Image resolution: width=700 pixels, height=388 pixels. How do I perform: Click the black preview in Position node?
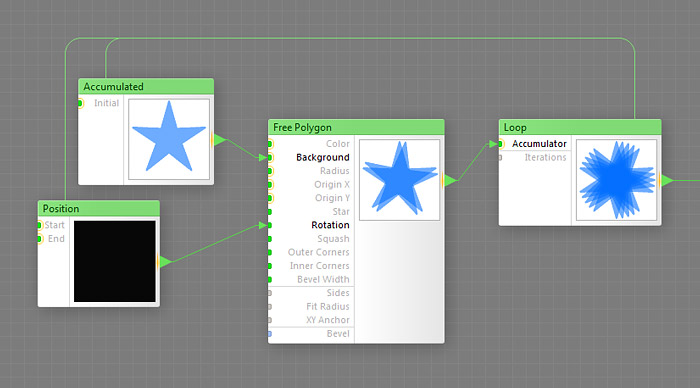(x=115, y=262)
